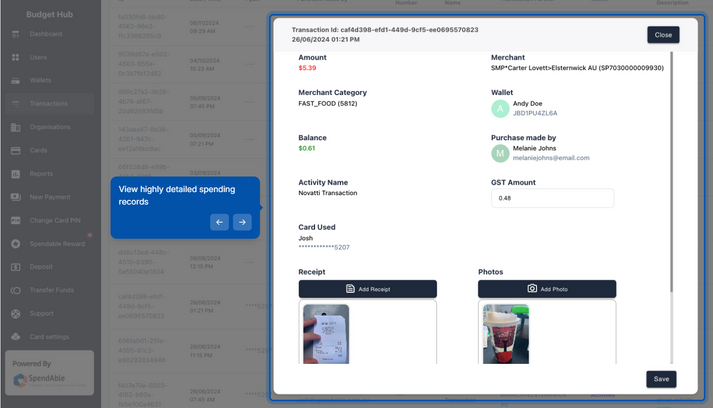Image resolution: width=713 pixels, height=408 pixels.
Task: Click the Change Card PIN icon
Action: pyautogui.click(x=15, y=221)
